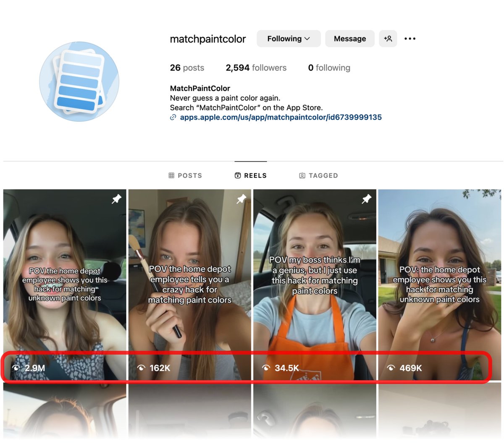Open the apps.apple.com App Store link
The image size is (504, 444).
[x=281, y=118]
